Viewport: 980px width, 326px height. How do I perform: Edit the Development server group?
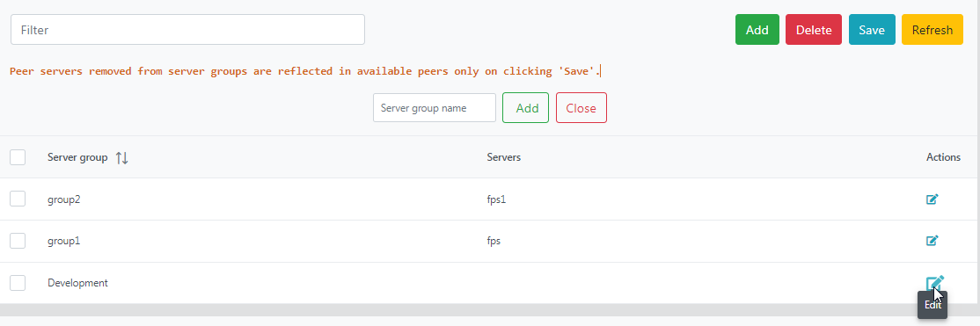point(933,283)
